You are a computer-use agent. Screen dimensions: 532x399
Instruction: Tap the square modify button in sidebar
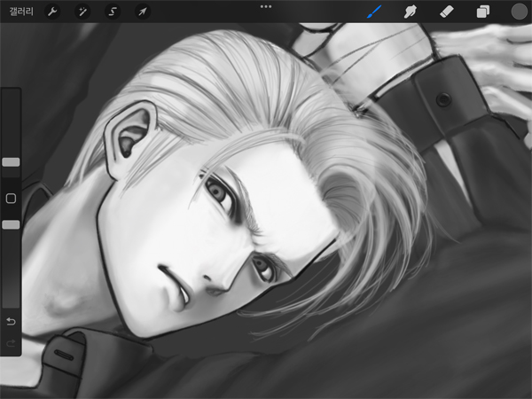click(11, 199)
